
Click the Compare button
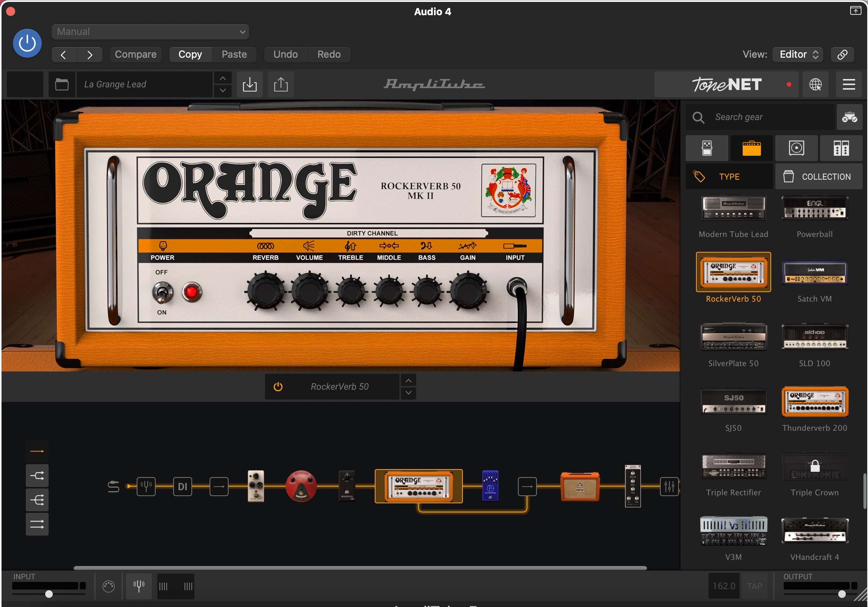(136, 54)
